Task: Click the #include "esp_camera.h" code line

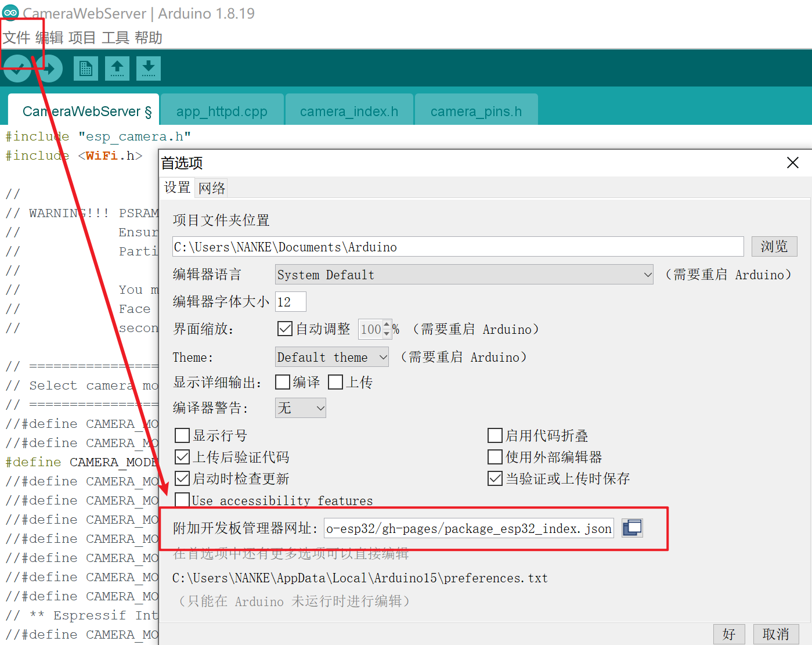Action: 98,136
